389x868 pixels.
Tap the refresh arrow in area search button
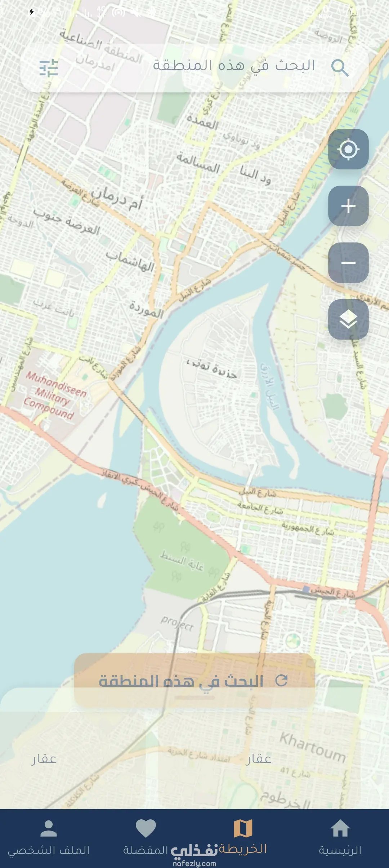[x=281, y=681]
